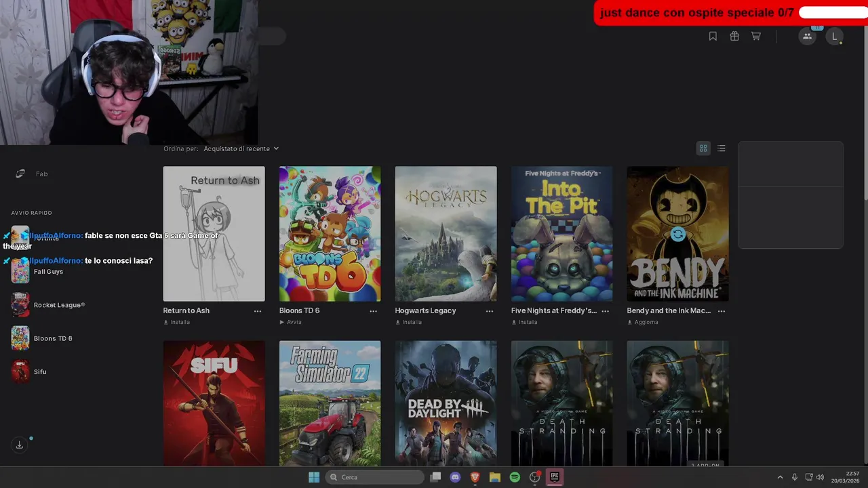Viewport: 868px width, 488px height.
Task: Click Aggiorna under Bendy and the Ink Machine
Action: pos(643,322)
